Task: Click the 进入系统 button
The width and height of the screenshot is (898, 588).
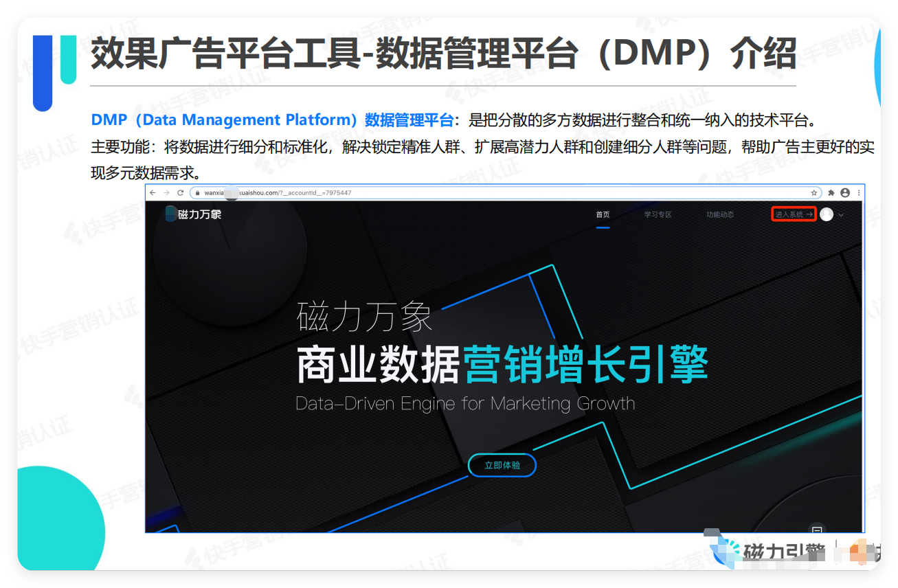Action: (794, 214)
